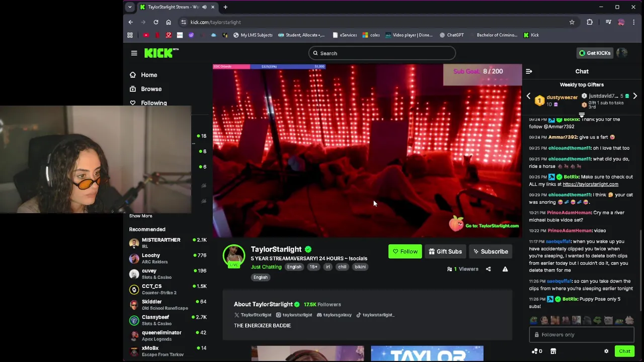The height and width of the screenshot is (362, 644).
Task: Click the green Chat send button
Action: click(624, 351)
